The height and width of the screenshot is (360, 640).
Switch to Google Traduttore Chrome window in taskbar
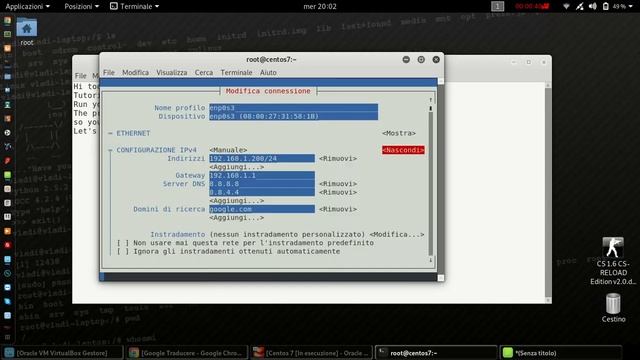187,353
